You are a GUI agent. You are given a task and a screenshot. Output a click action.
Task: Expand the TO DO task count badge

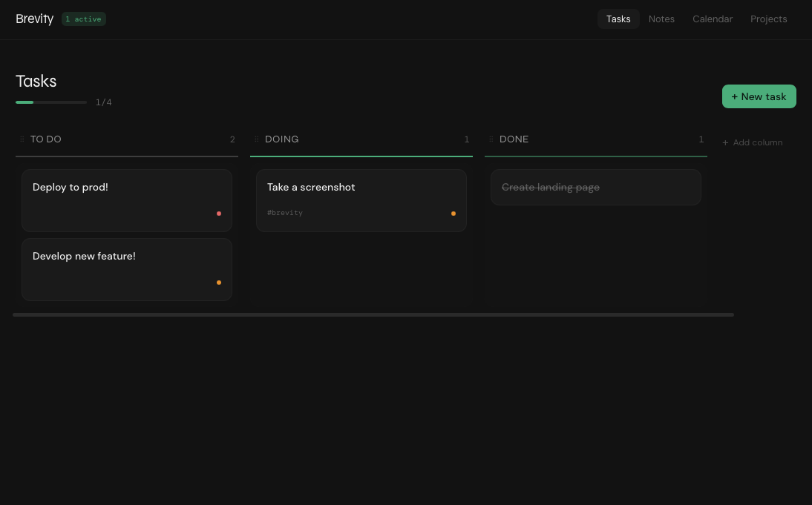tap(232, 139)
